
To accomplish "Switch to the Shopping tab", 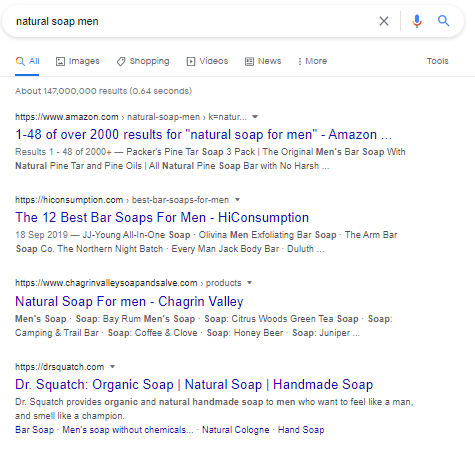I will tap(143, 61).
